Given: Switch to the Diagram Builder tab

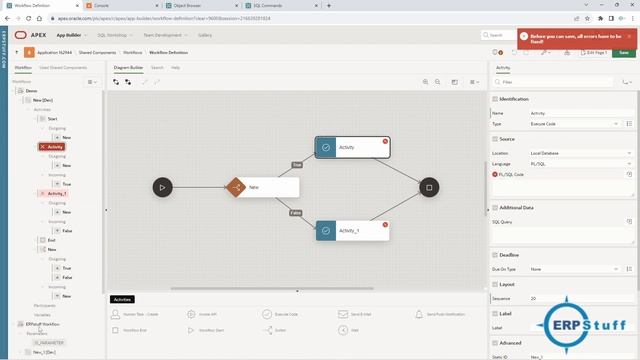Looking at the screenshot, I should click(x=128, y=68).
